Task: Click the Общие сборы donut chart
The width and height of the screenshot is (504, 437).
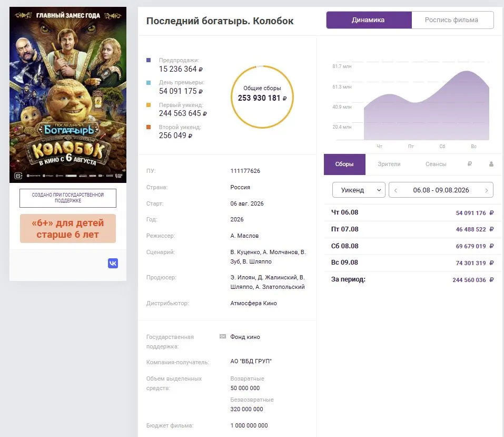Action: click(262, 97)
